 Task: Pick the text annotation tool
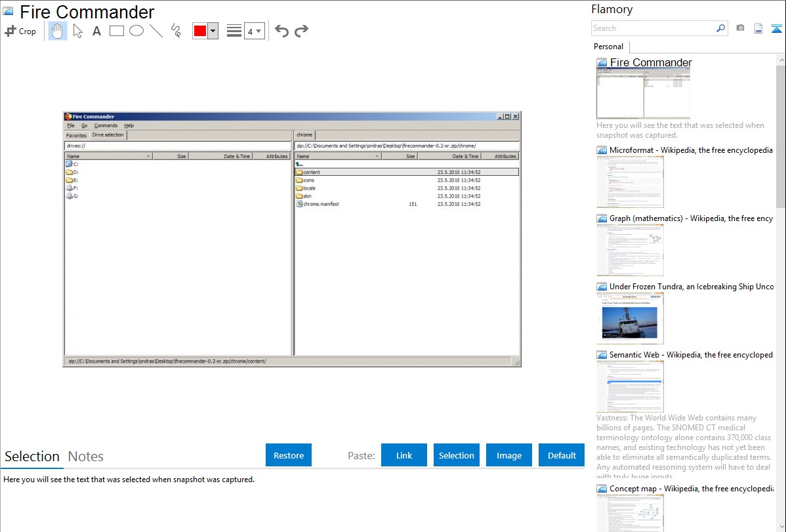(x=96, y=31)
